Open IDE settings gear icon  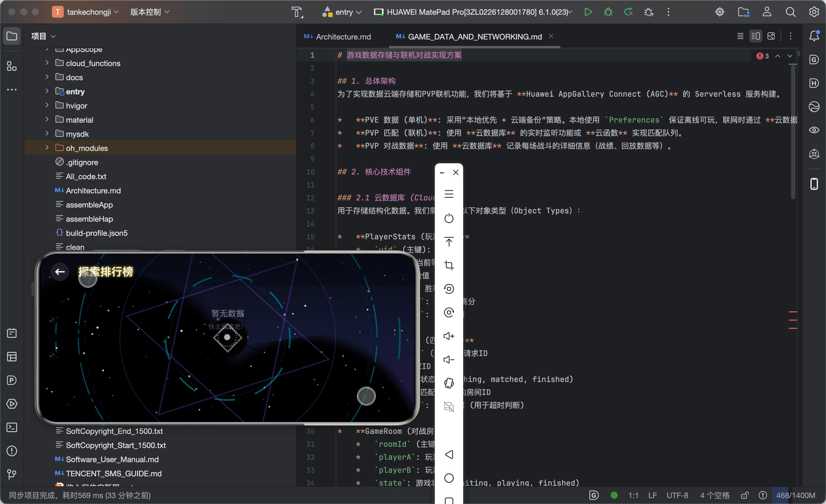click(x=814, y=12)
